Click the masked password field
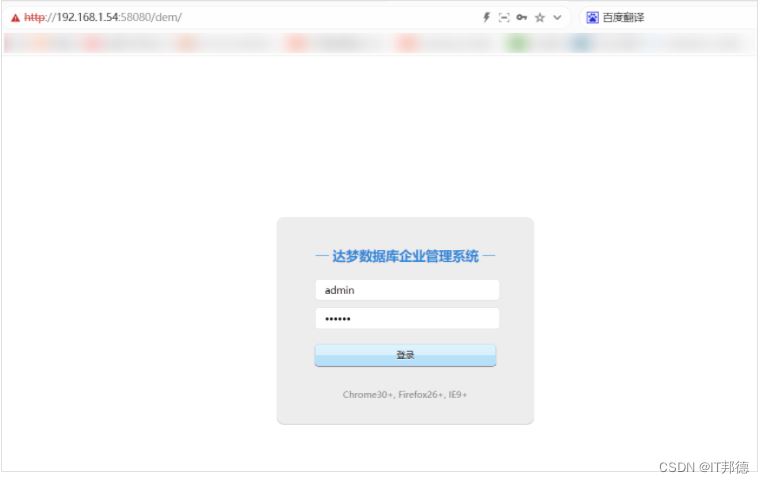This screenshot has height=483, width=764. [406, 319]
